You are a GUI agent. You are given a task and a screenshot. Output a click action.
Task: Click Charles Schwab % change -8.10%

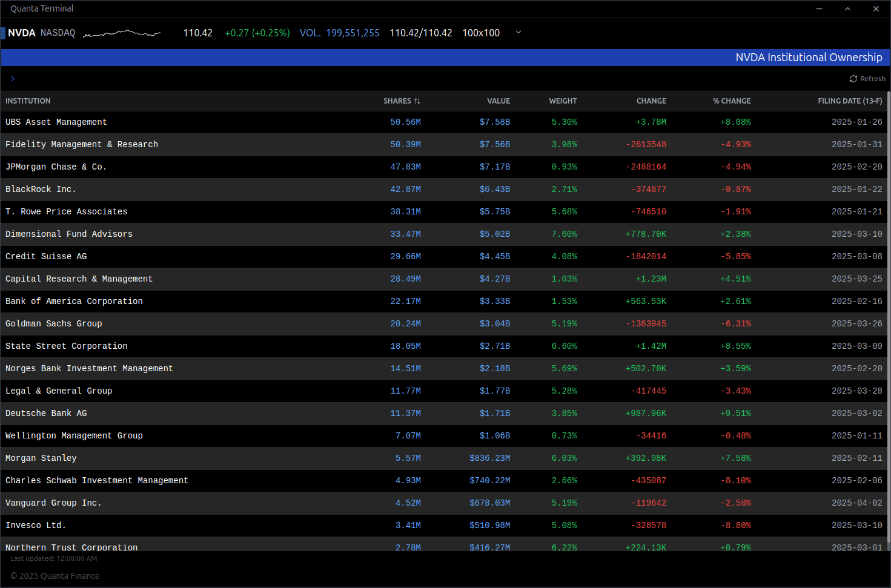736,481
